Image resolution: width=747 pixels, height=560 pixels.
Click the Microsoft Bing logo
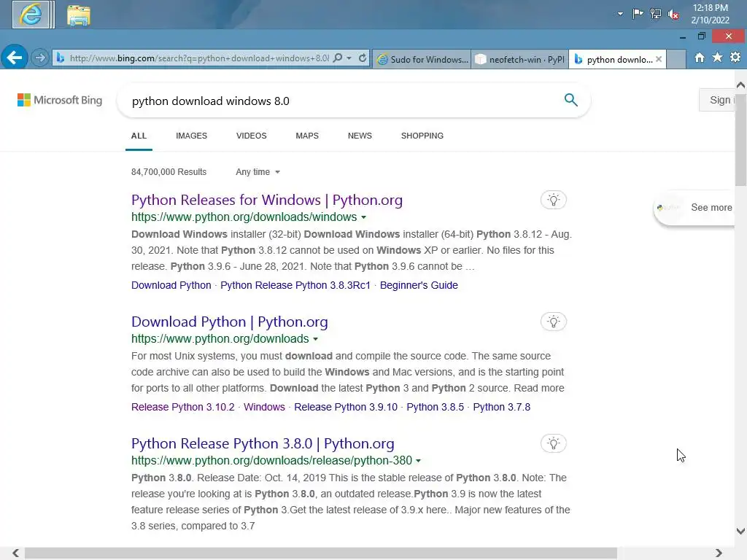click(60, 100)
